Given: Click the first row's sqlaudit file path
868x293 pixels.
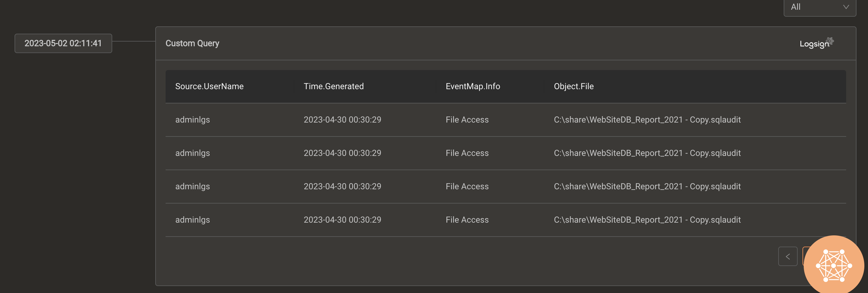Looking at the screenshot, I should pos(647,120).
